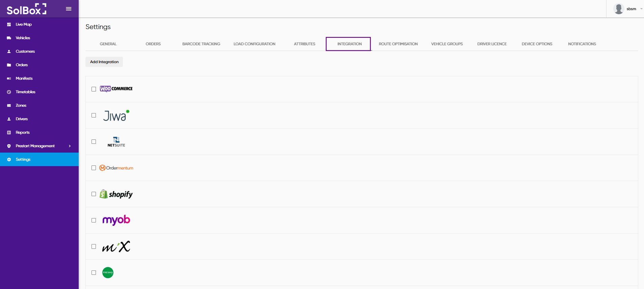Click the Drivers person icon
The image size is (644, 289).
tap(9, 119)
